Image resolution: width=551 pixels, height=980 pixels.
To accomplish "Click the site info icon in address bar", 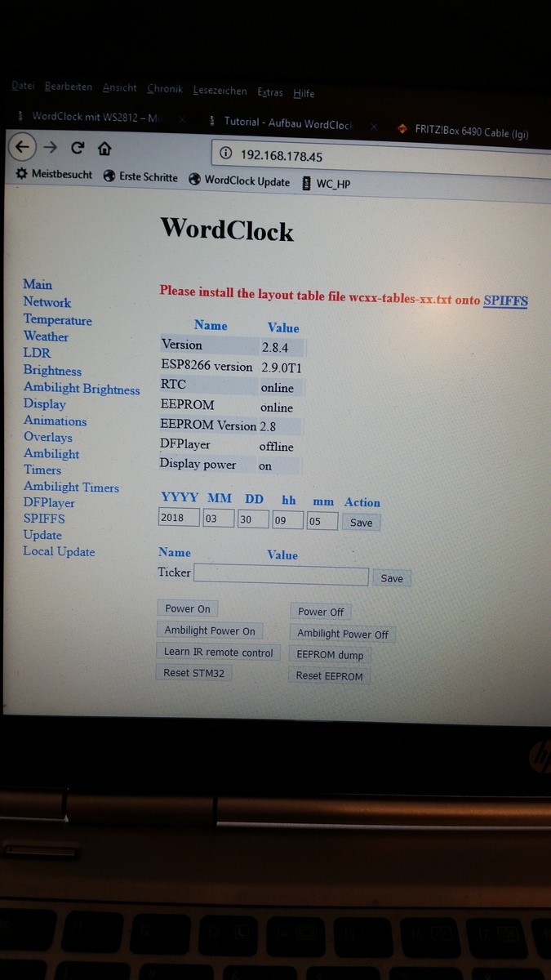I will (226, 154).
